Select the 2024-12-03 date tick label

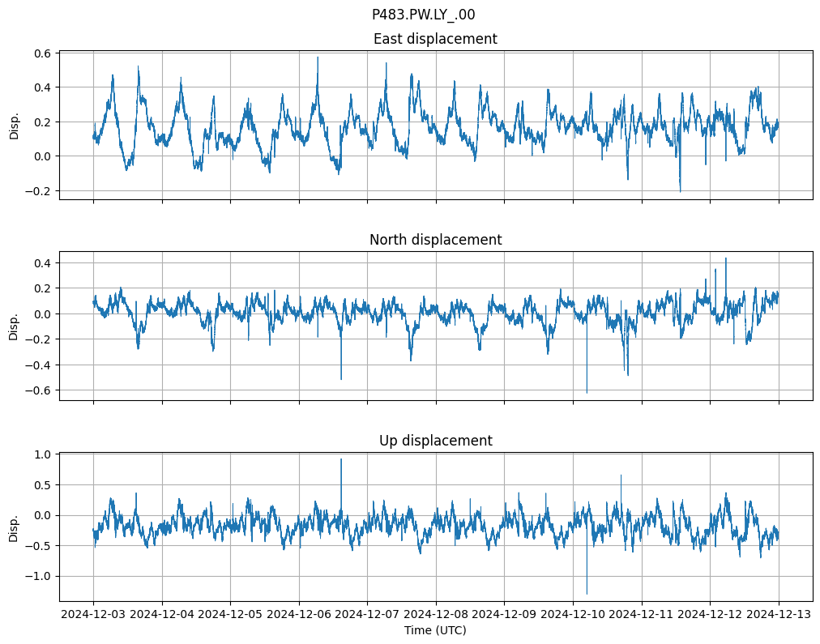click(93, 615)
